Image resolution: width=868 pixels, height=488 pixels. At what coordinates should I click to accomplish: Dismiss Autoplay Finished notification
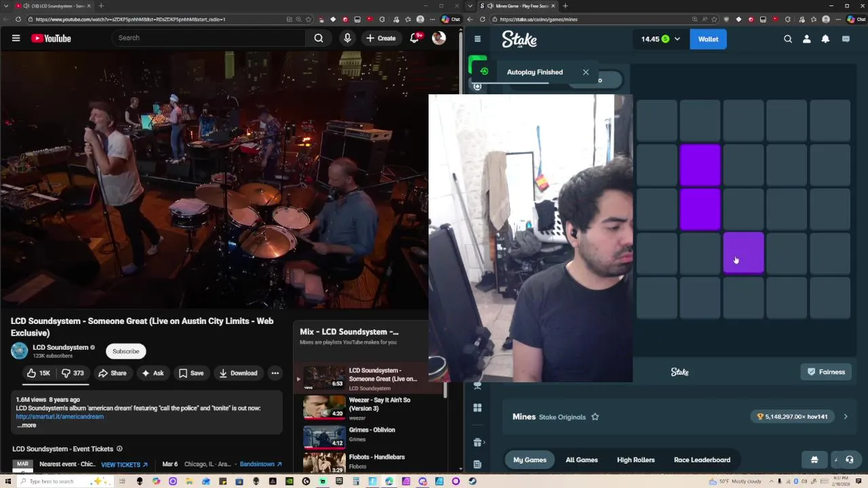tap(586, 72)
